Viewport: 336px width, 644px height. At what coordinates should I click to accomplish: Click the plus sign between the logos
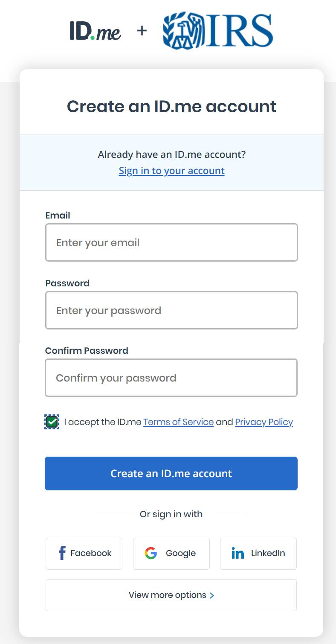[x=142, y=31]
